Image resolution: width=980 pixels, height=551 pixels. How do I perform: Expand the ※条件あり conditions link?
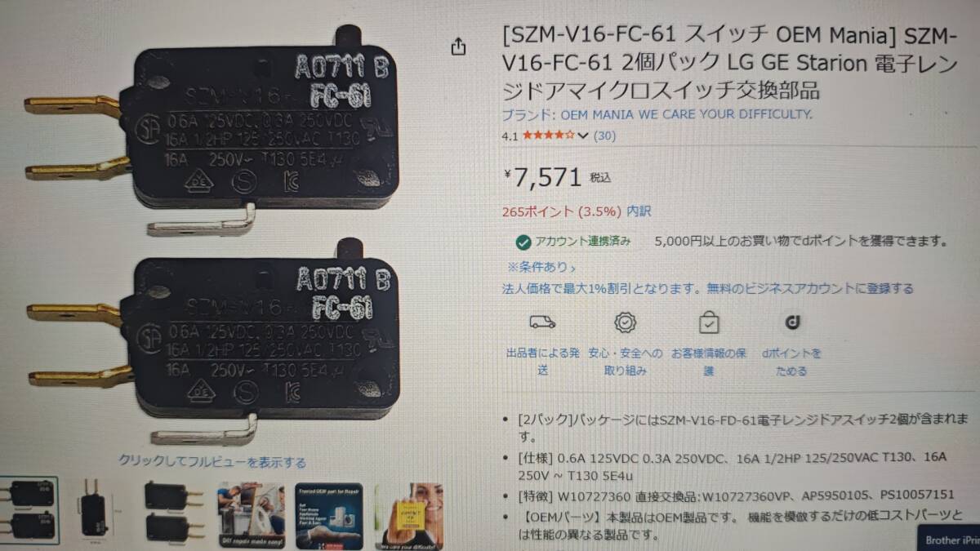[541, 266]
